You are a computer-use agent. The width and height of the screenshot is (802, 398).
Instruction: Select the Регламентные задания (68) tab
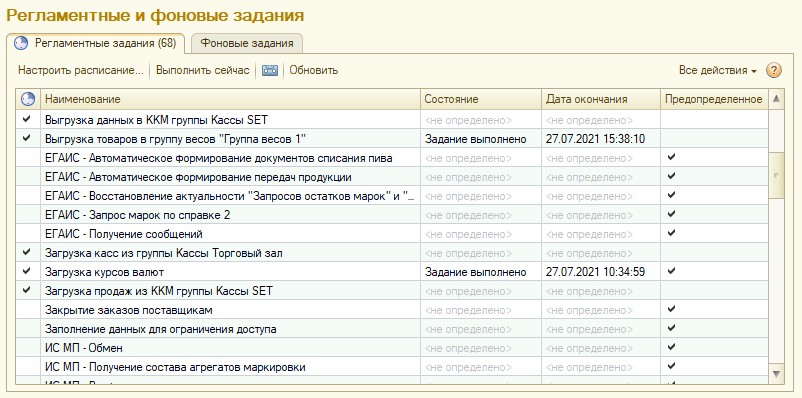(95, 43)
